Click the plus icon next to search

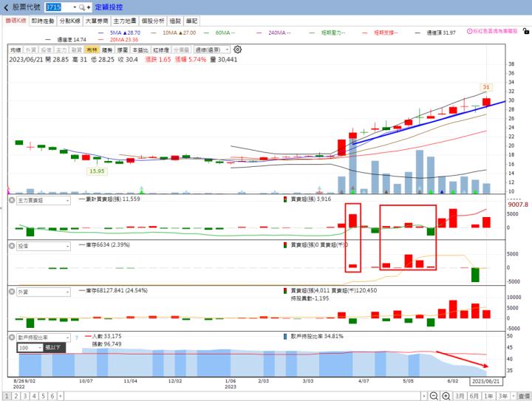89,7
